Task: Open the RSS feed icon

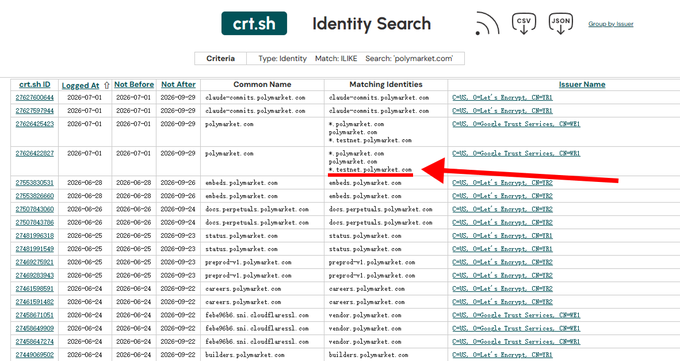Action: click(x=487, y=23)
